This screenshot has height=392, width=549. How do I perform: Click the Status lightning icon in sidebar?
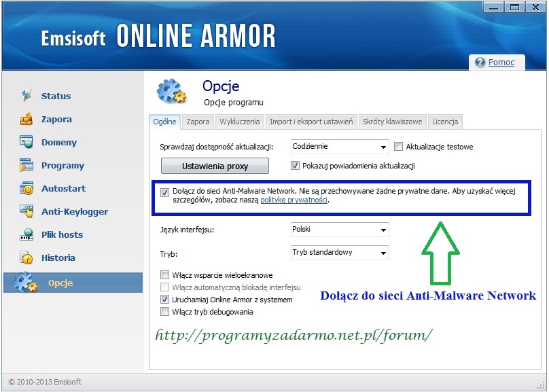tap(26, 96)
